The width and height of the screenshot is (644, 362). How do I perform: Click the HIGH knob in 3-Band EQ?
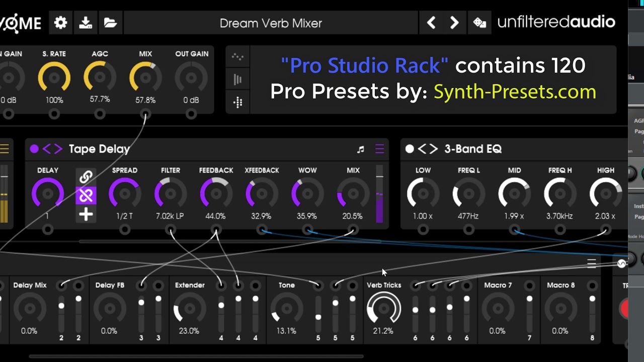click(606, 194)
